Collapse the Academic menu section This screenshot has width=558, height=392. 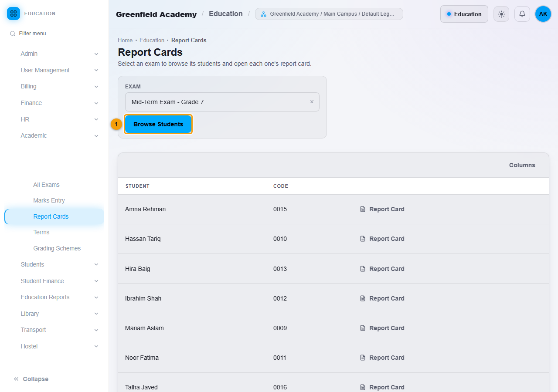coord(54,135)
